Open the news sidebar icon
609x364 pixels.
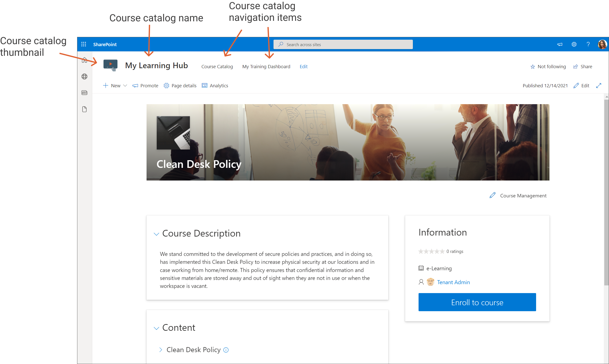pyautogui.click(x=84, y=93)
